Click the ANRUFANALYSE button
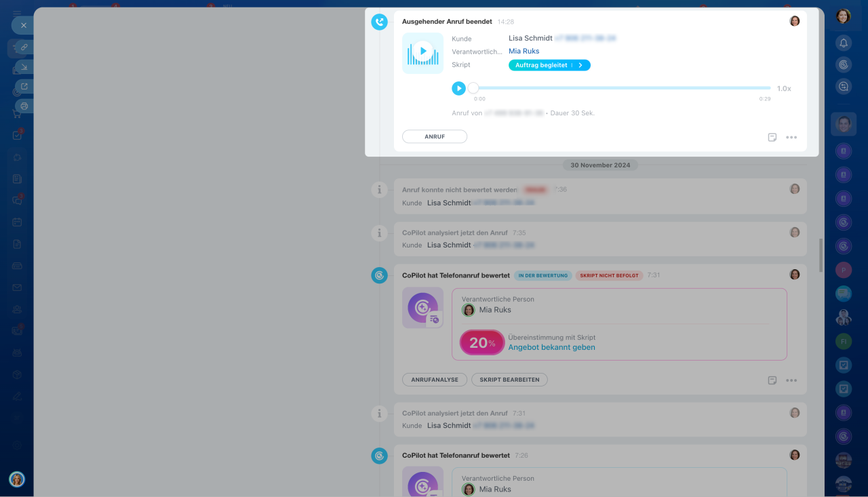868x497 pixels. (x=435, y=380)
